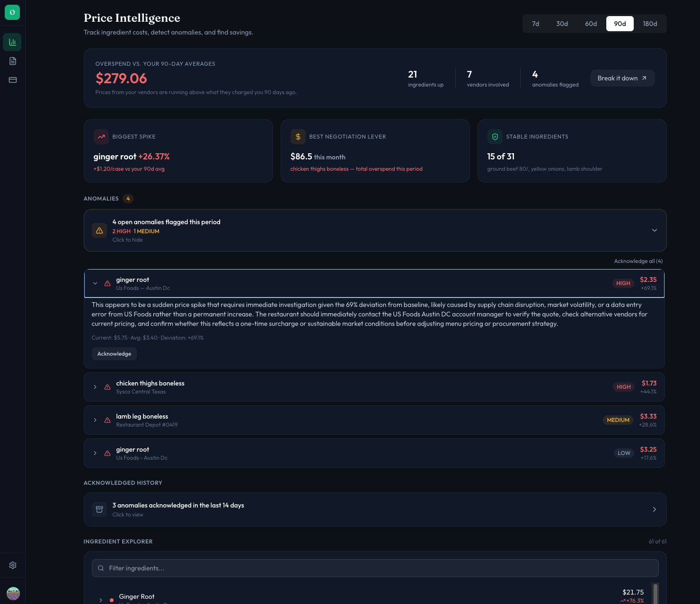Click the archive icon in Acknowledged History
Viewport: 700px width, 604px height.
click(x=99, y=509)
